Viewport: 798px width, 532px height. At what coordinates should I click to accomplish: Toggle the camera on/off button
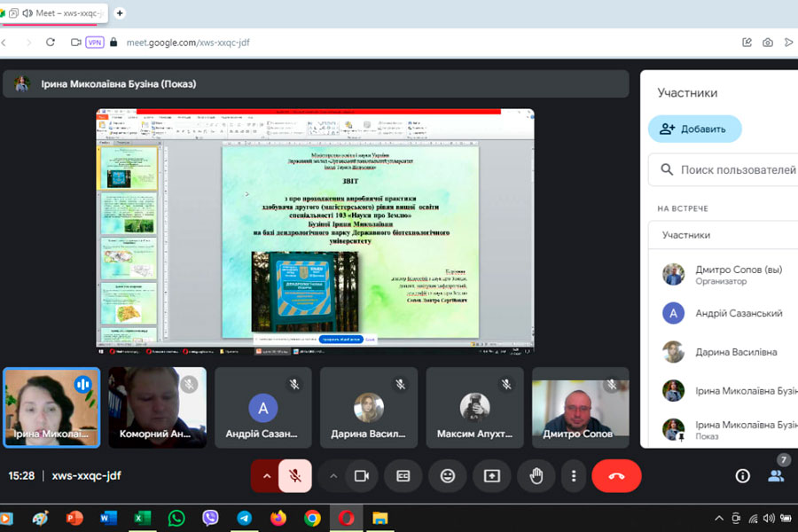point(362,476)
